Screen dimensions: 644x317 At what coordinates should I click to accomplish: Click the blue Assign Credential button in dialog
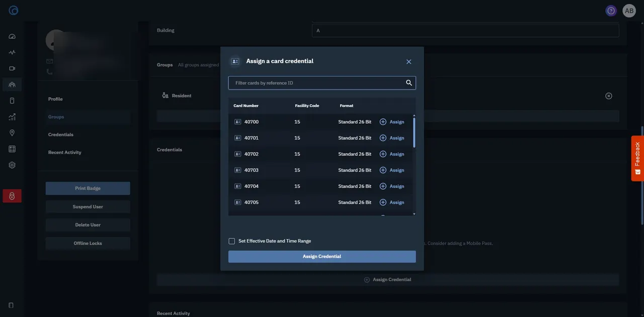[322, 257]
